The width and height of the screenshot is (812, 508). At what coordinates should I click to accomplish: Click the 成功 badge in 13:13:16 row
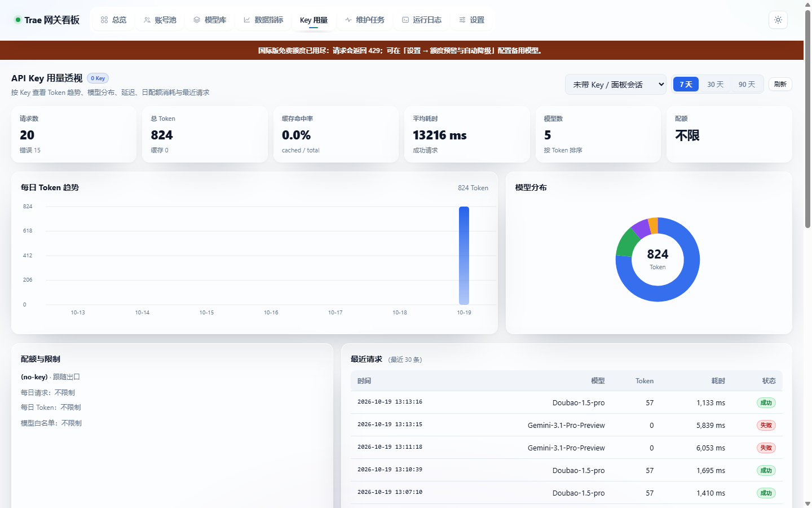[766, 402]
